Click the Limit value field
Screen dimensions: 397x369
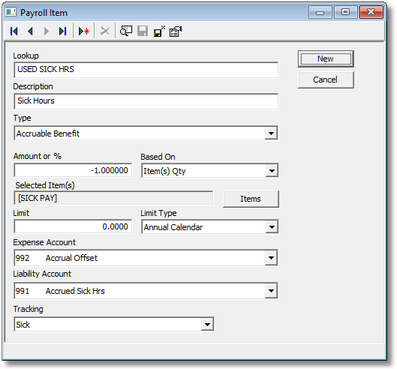pyautogui.click(x=73, y=227)
